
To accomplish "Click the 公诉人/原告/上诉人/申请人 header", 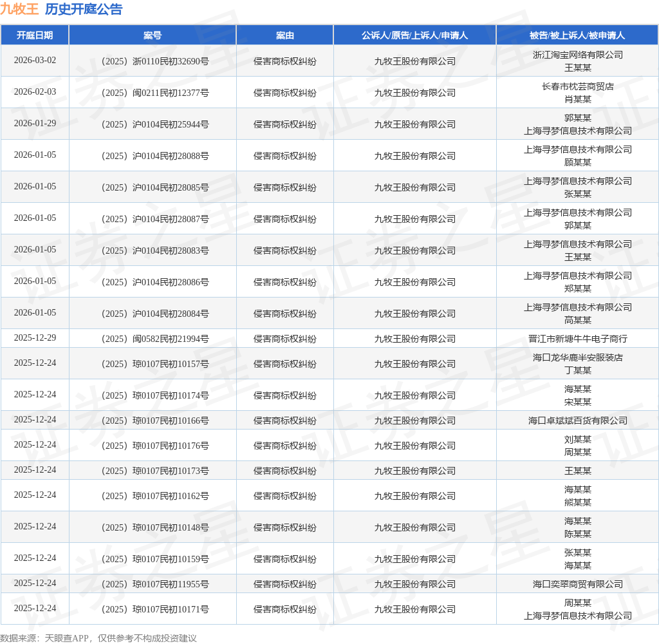I will [414, 35].
